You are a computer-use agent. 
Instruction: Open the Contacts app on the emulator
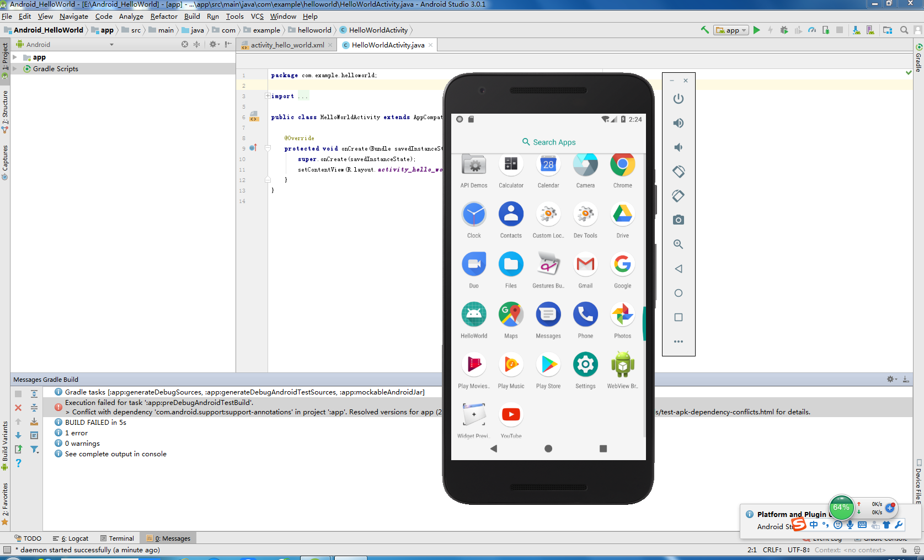coord(511,220)
